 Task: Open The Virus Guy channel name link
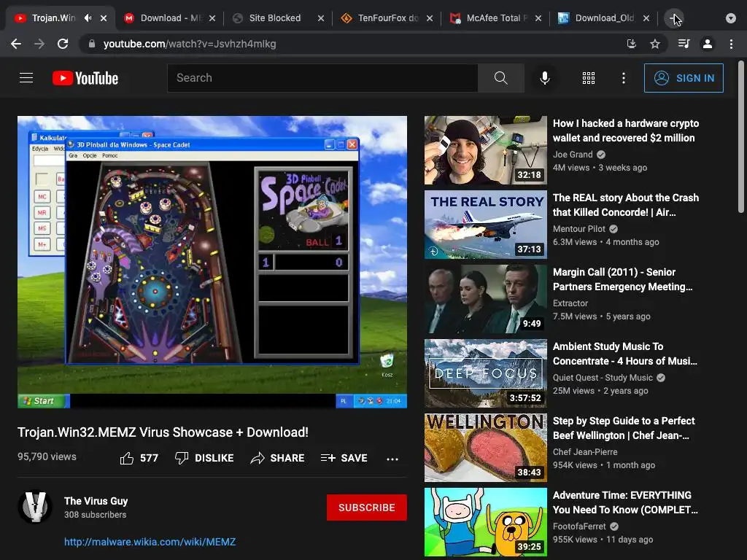pyautogui.click(x=96, y=501)
